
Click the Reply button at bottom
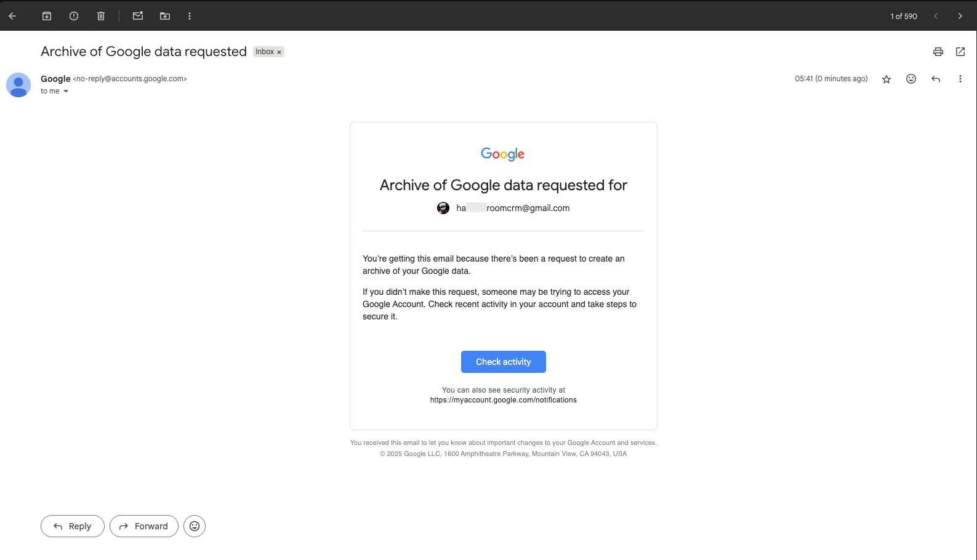(x=73, y=526)
